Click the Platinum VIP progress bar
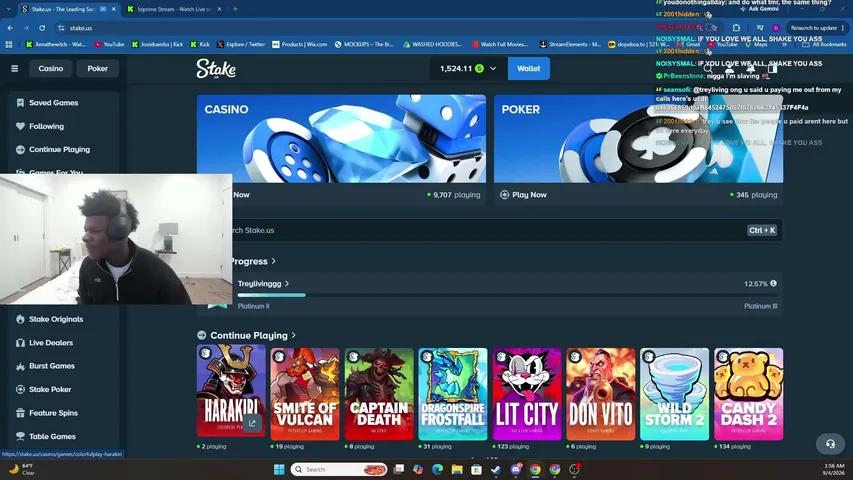853x480 pixels. click(507, 295)
